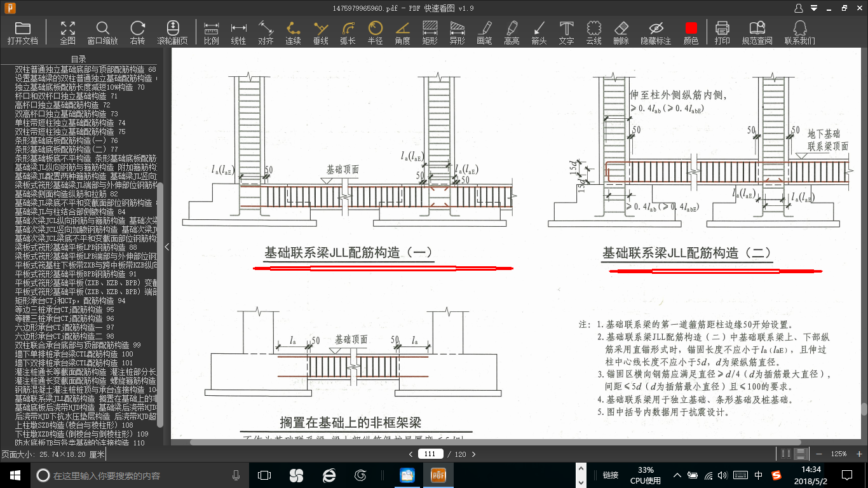Select the 线性 linear measurement tool

click(x=239, y=32)
